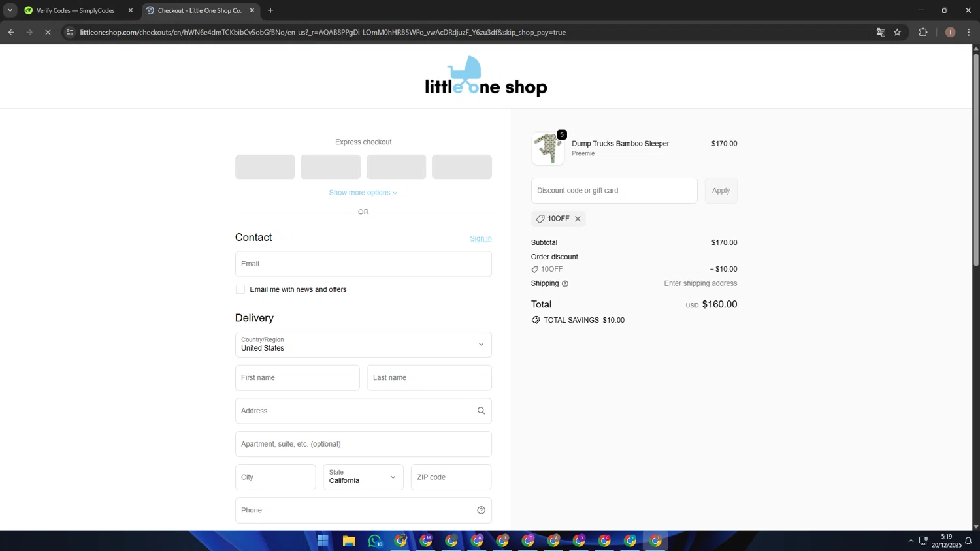The width and height of the screenshot is (980, 551).
Task: Close the Verify Codes — SimplyCodes tab
Action: tap(130, 10)
